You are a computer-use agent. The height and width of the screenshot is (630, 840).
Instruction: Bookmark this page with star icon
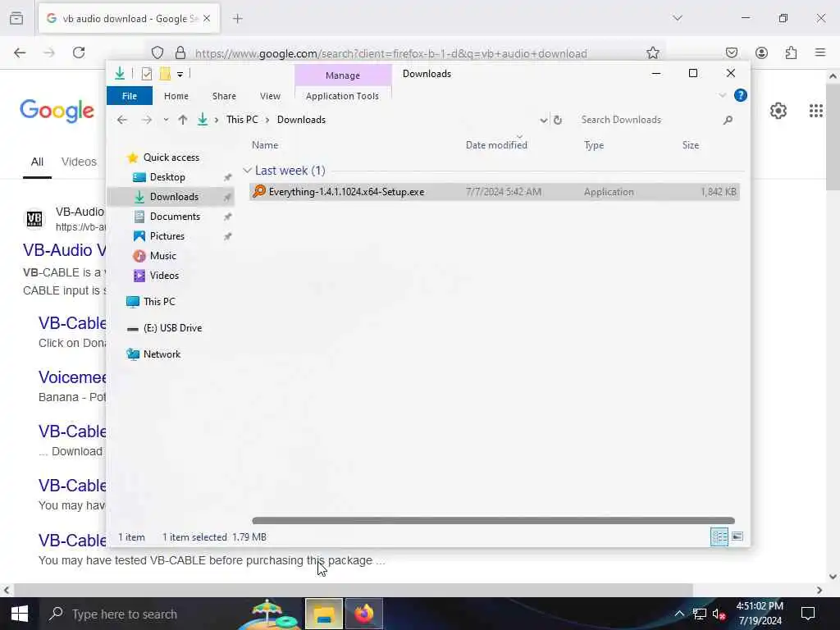[652, 52]
